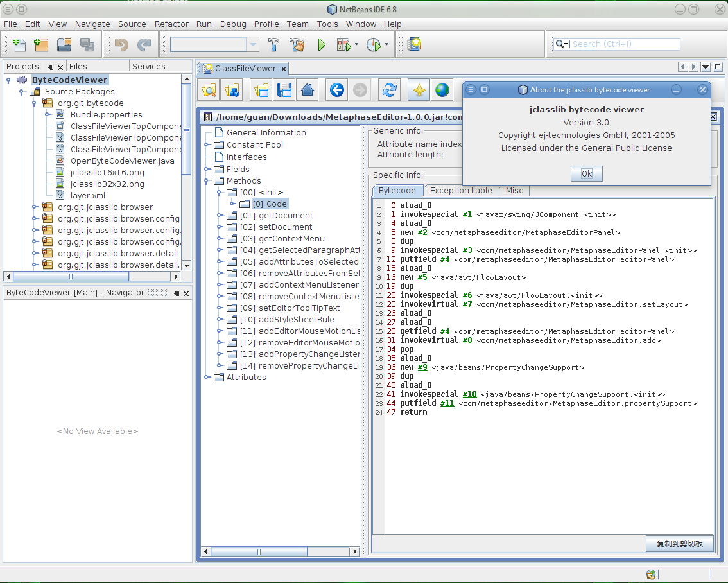Show the editor tab list dropdown
Viewport: 728px width, 583px height.
coord(706,67)
